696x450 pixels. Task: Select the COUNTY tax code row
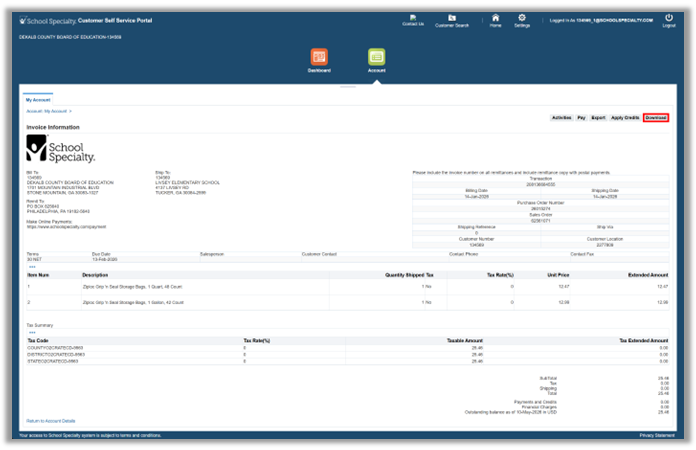348,348
